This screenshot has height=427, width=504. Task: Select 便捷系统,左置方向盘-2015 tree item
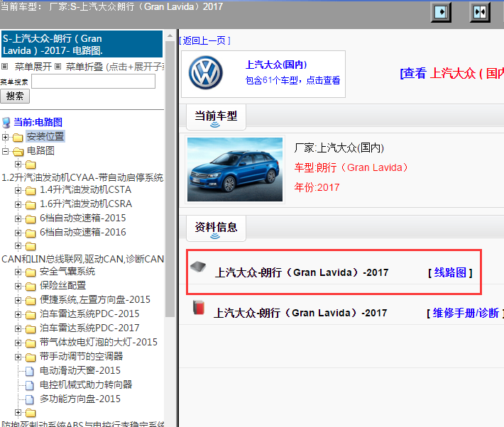(95, 300)
